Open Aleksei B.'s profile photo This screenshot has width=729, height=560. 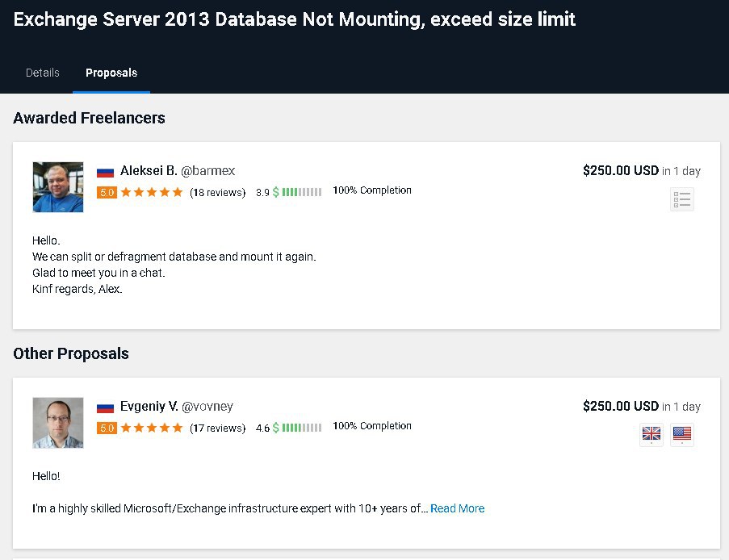[58, 187]
